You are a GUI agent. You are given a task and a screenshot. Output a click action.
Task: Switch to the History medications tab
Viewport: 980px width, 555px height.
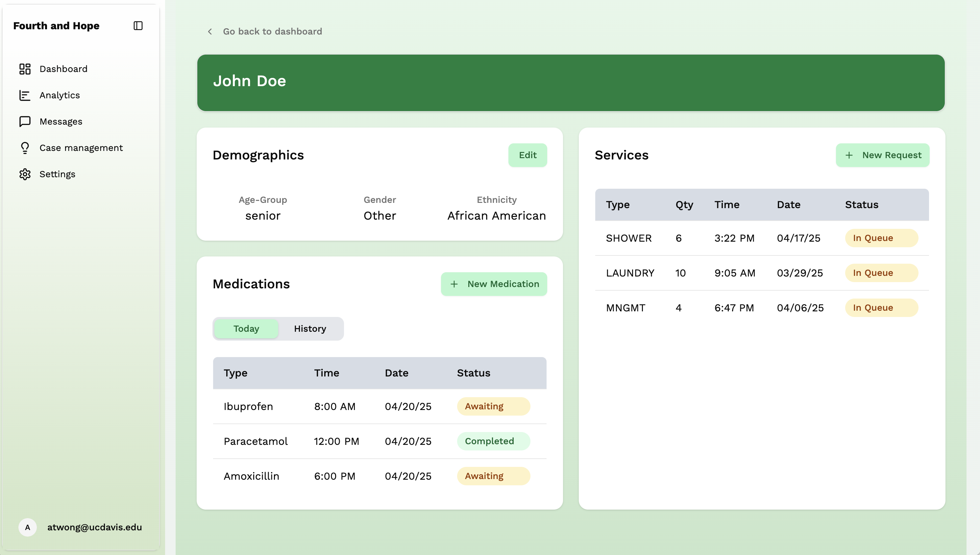(309, 328)
